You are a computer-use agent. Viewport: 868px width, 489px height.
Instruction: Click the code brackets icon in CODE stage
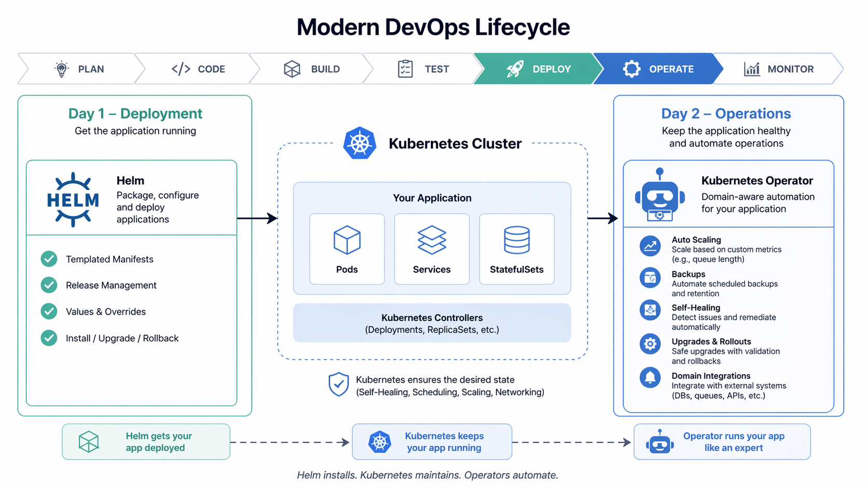[x=181, y=69]
